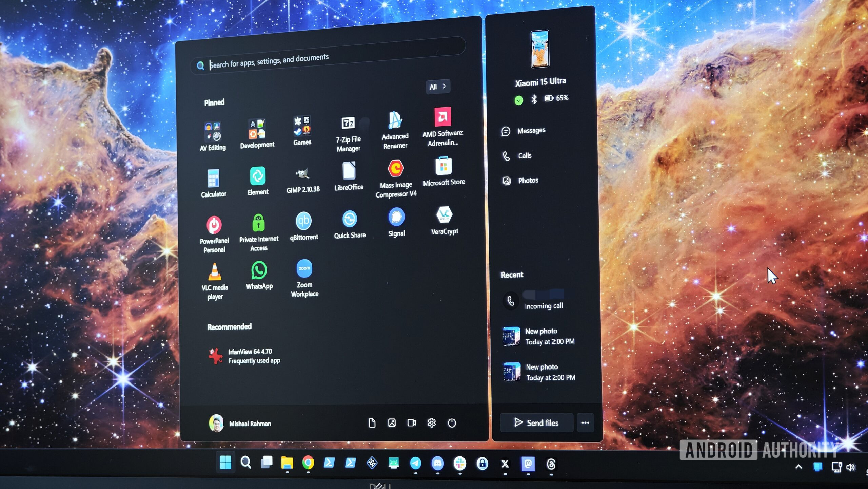868x489 pixels.
Task: Open qBittorrent
Action: (303, 221)
